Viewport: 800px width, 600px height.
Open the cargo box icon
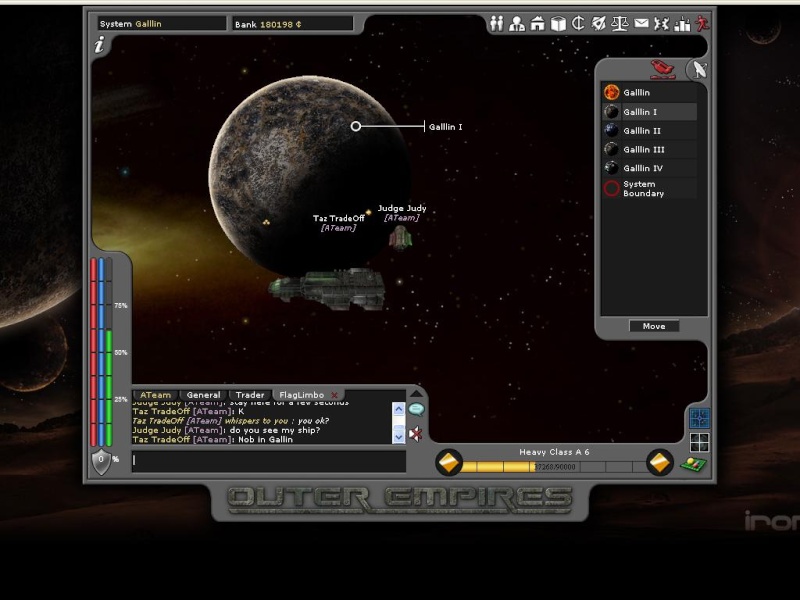click(558, 23)
